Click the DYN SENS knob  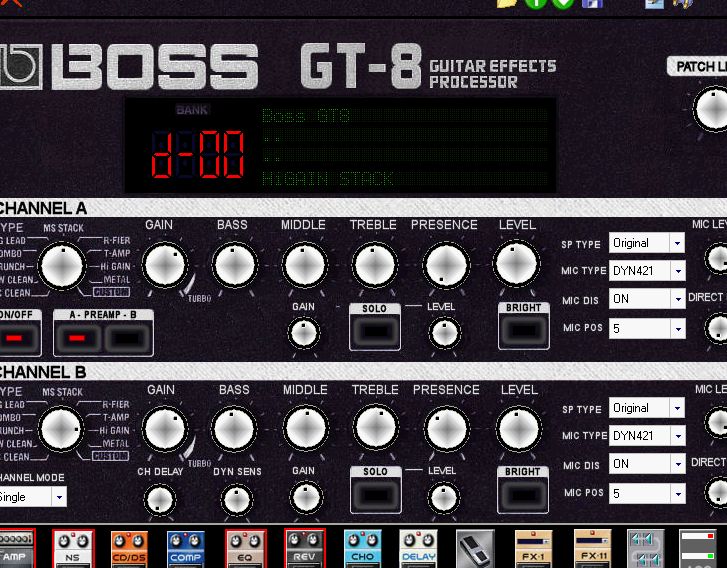tap(236, 500)
